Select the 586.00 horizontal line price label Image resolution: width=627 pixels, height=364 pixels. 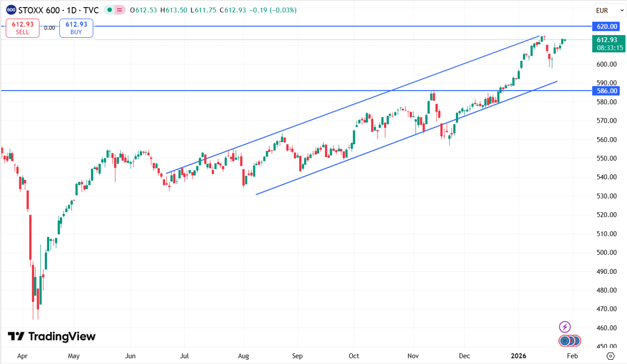click(607, 91)
